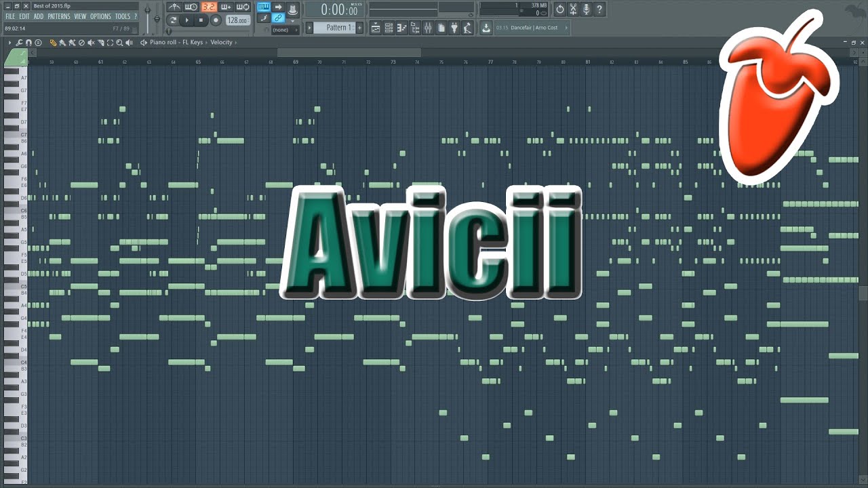Open the piano roll wrench tools menu
The width and height of the screenshot is (868, 488).
click(x=19, y=43)
